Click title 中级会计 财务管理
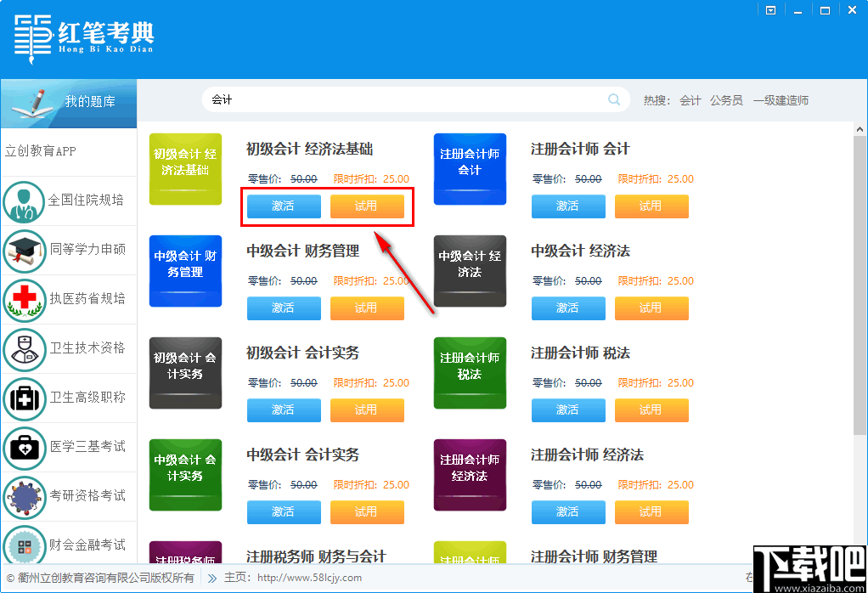Image resolution: width=868 pixels, height=593 pixels. [303, 251]
